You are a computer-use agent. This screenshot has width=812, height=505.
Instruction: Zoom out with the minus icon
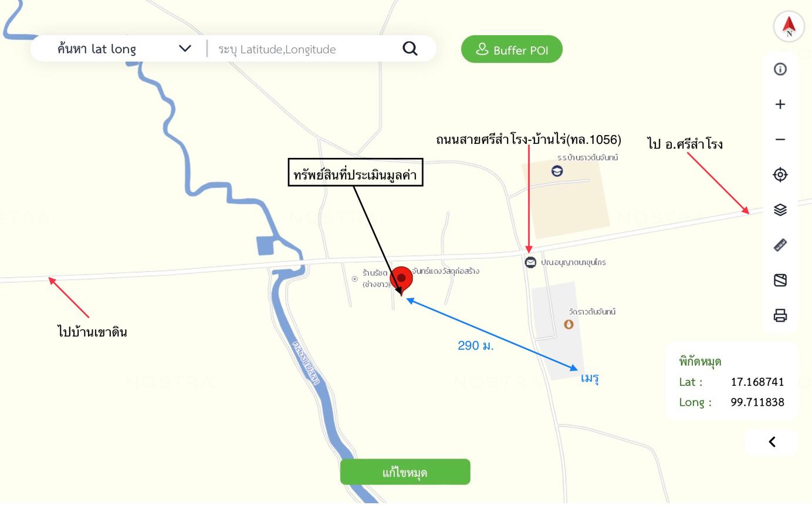tap(780, 140)
